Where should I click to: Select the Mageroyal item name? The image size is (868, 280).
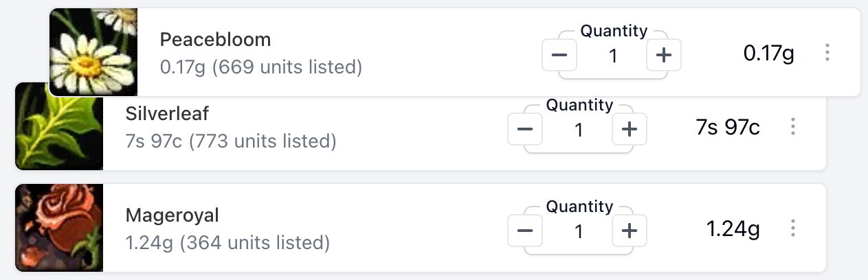click(172, 215)
